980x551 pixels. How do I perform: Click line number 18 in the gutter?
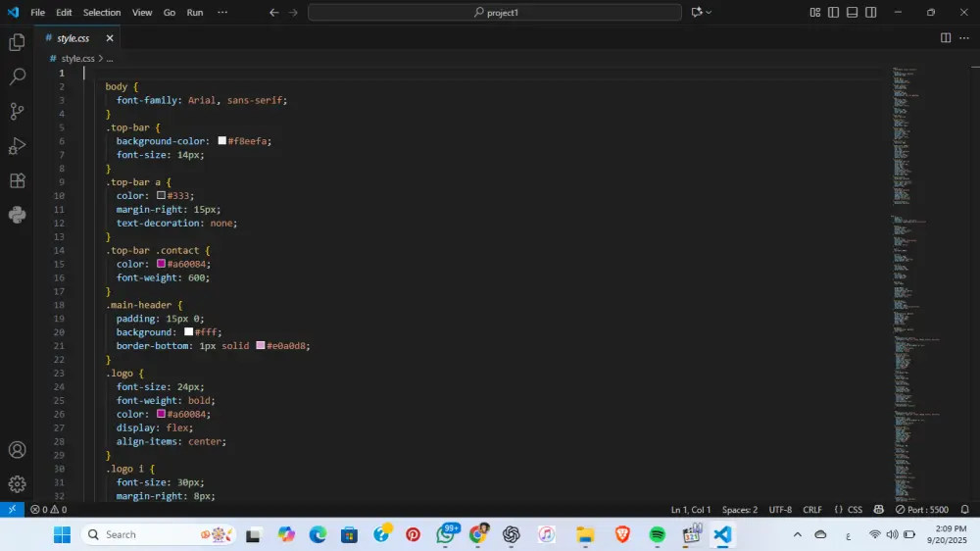pyautogui.click(x=59, y=305)
